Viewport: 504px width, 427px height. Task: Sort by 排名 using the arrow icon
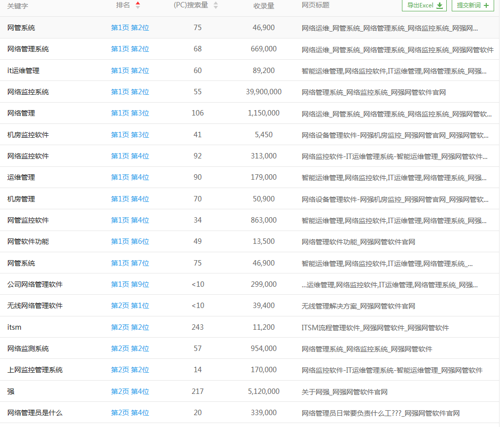click(138, 5)
